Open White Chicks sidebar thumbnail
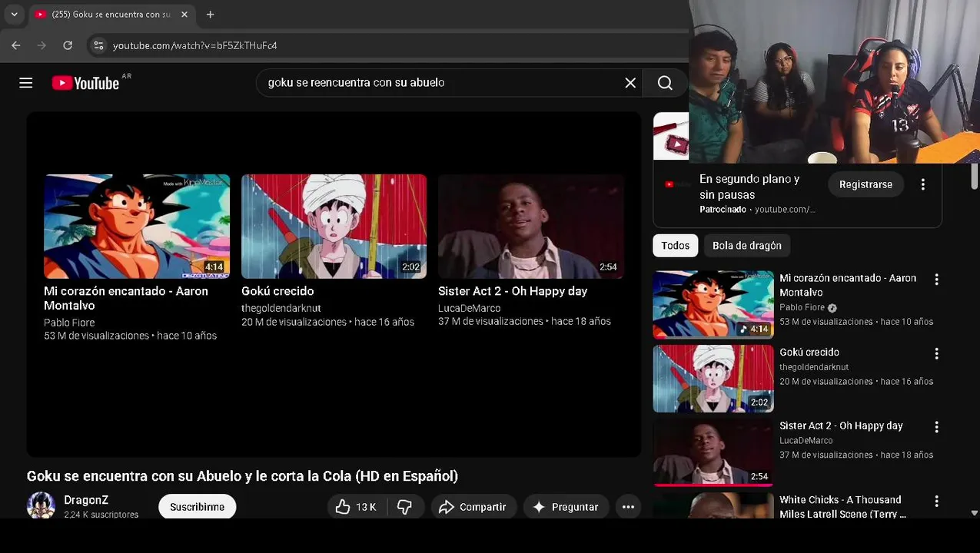The width and height of the screenshot is (980, 553). pyautogui.click(x=713, y=505)
